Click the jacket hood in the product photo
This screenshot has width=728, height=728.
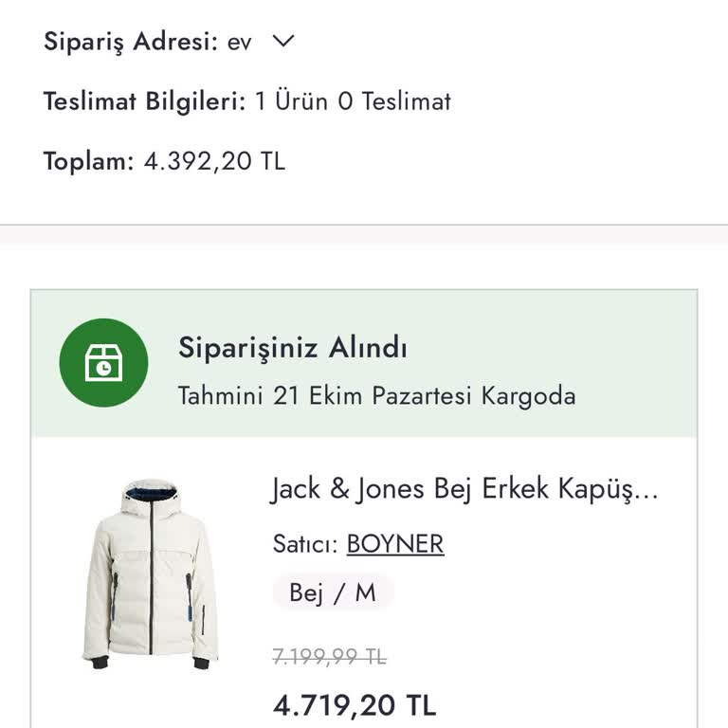pyautogui.click(x=151, y=497)
